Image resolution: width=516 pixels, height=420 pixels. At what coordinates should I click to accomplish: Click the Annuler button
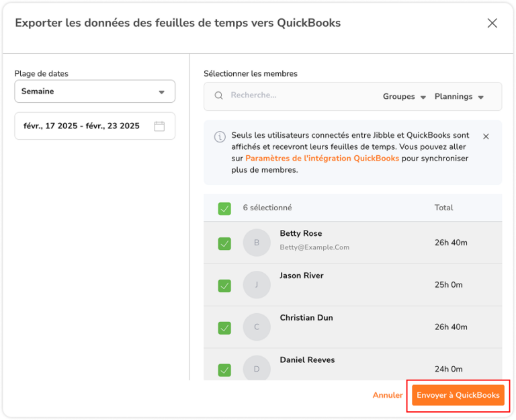point(388,395)
